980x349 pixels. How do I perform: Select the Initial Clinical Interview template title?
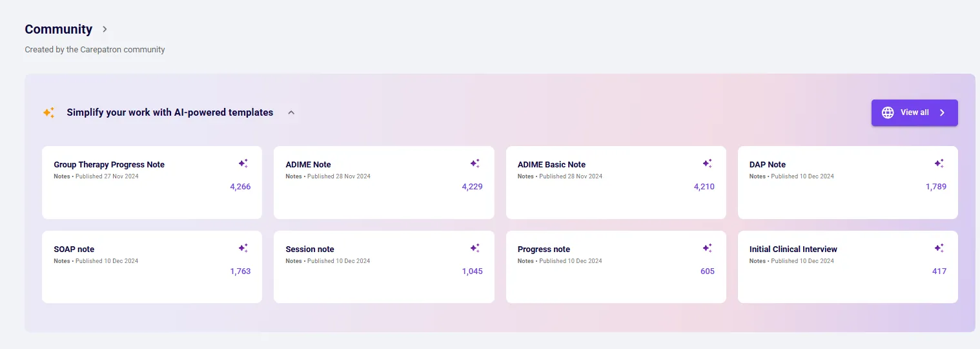point(793,249)
